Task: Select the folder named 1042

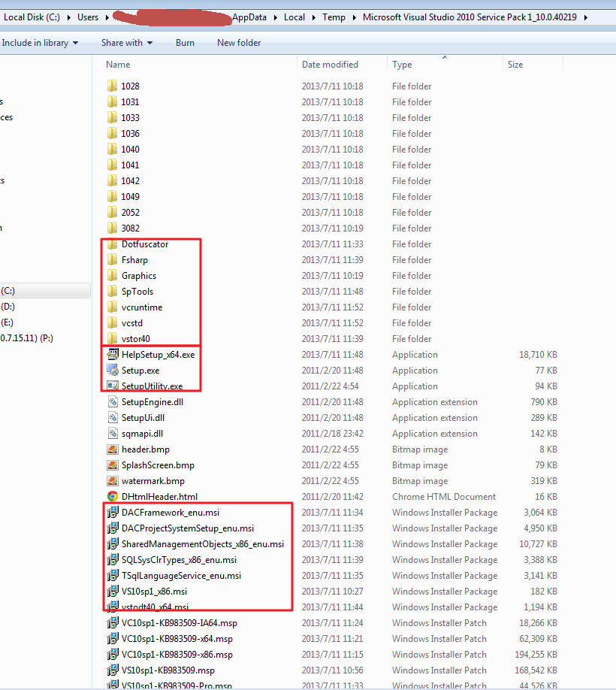Action: tap(130, 180)
